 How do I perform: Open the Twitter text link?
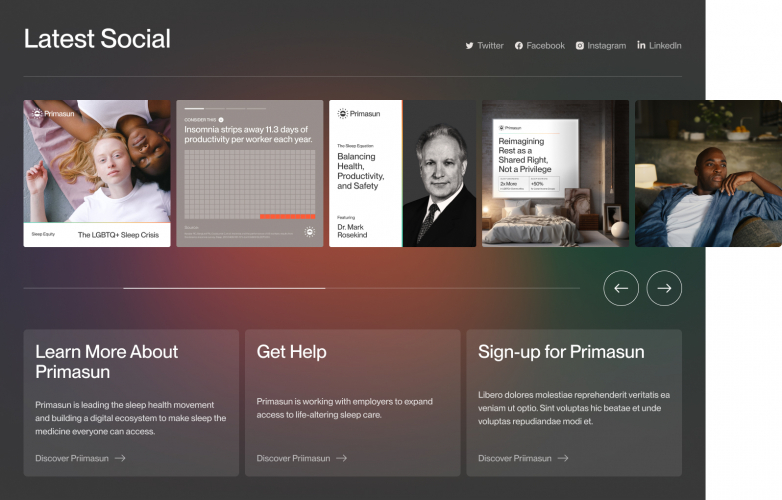(490, 46)
